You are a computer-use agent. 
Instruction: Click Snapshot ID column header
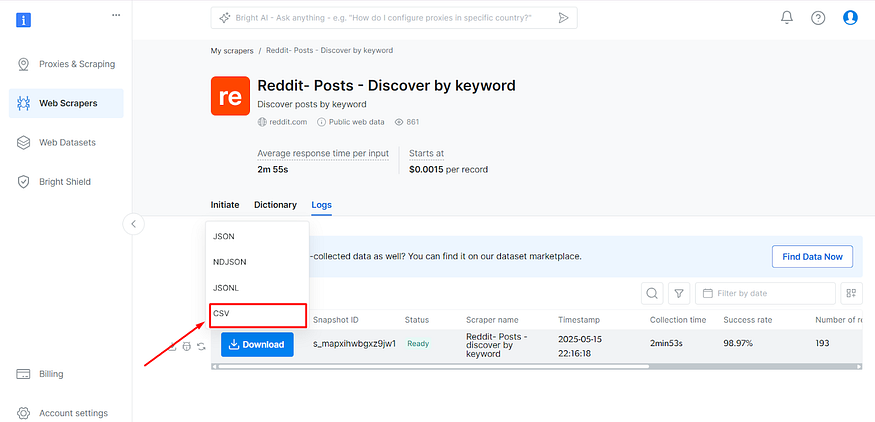coord(335,320)
